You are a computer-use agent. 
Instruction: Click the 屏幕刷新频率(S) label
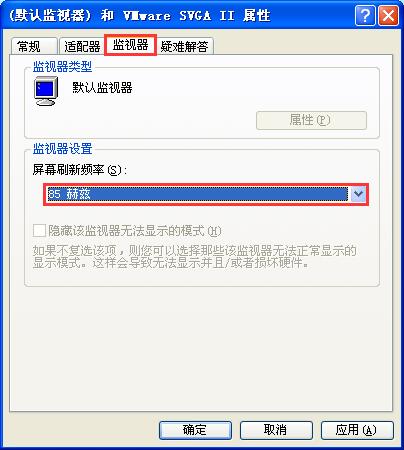click(x=80, y=170)
